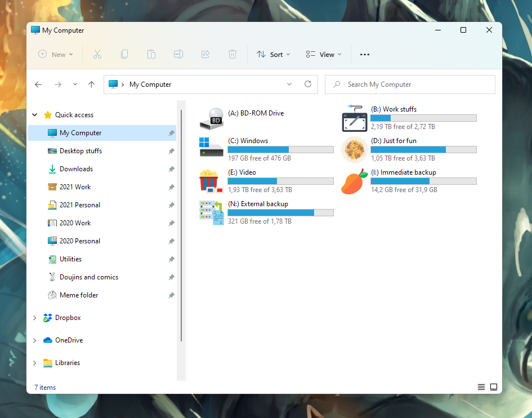The height and width of the screenshot is (418, 532).
Task: Select OneDrive in the navigation pane
Action: (69, 340)
